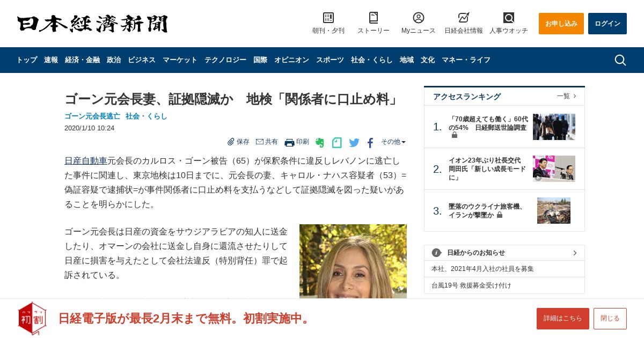Screen dimensions: 644x338
Task: Click the 保存 paperclip icon
Action: [231, 142]
